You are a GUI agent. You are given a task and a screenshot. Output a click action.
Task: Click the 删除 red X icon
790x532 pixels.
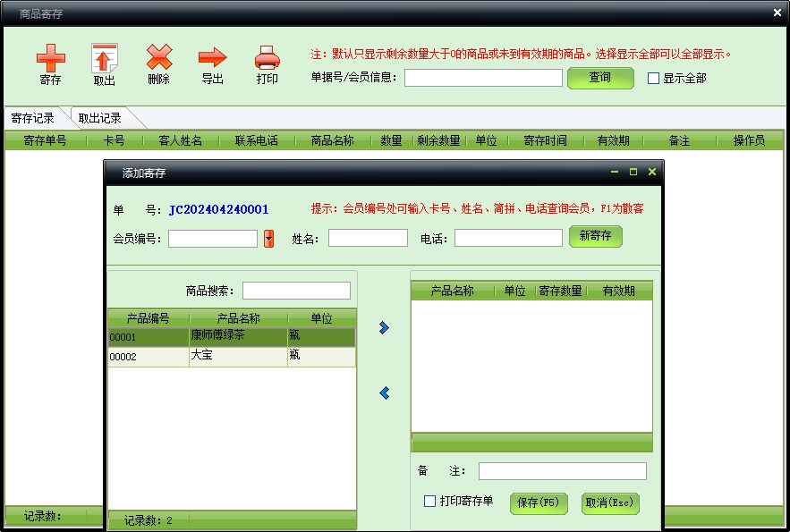(x=158, y=58)
